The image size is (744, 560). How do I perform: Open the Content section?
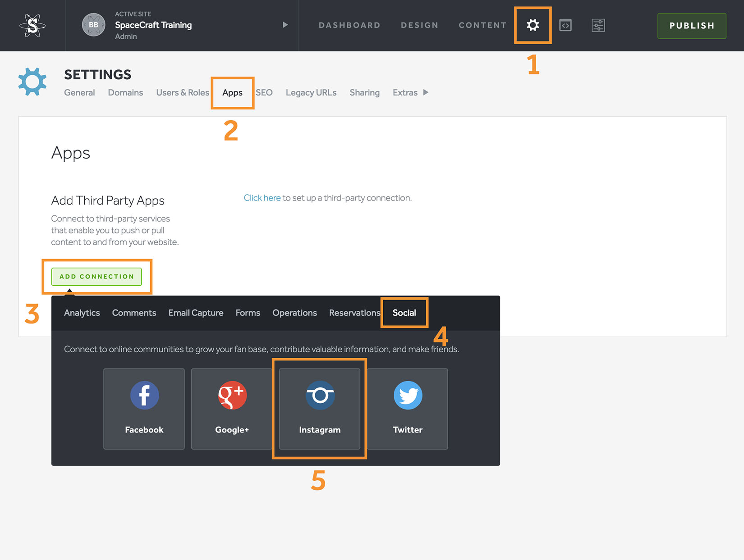click(482, 25)
